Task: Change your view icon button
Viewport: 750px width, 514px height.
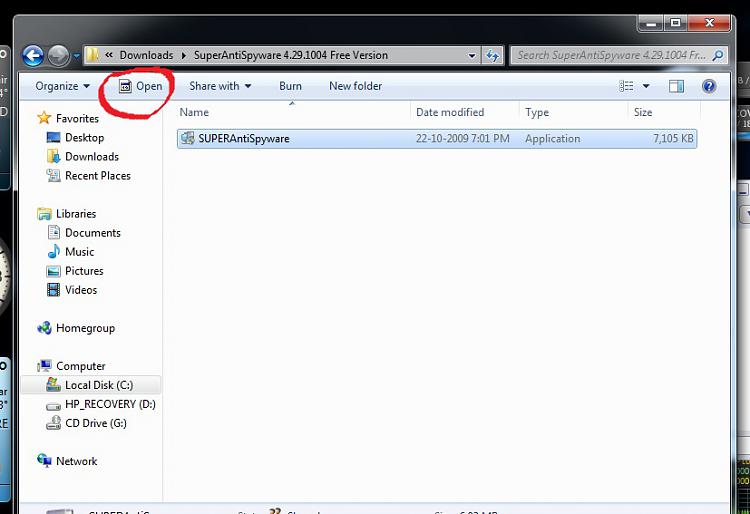Action: (626, 86)
